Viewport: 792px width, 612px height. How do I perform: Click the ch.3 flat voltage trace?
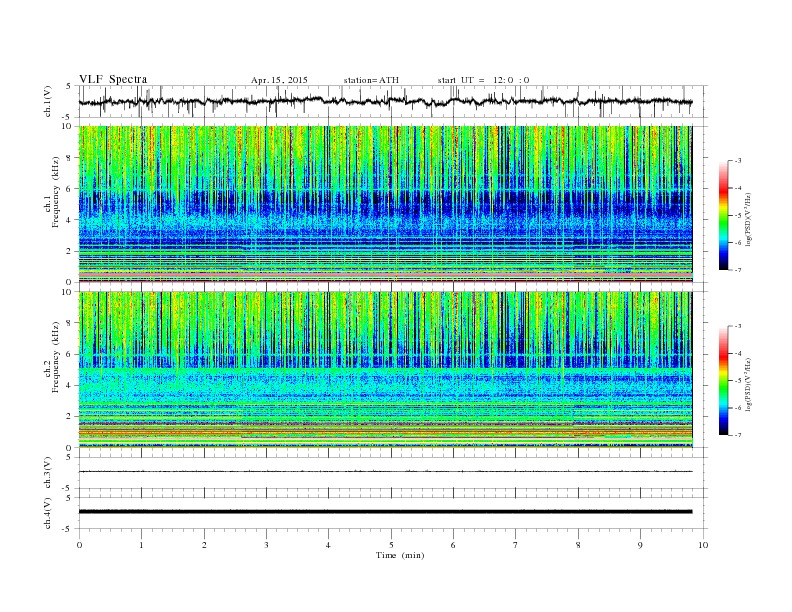click(385, 472)
